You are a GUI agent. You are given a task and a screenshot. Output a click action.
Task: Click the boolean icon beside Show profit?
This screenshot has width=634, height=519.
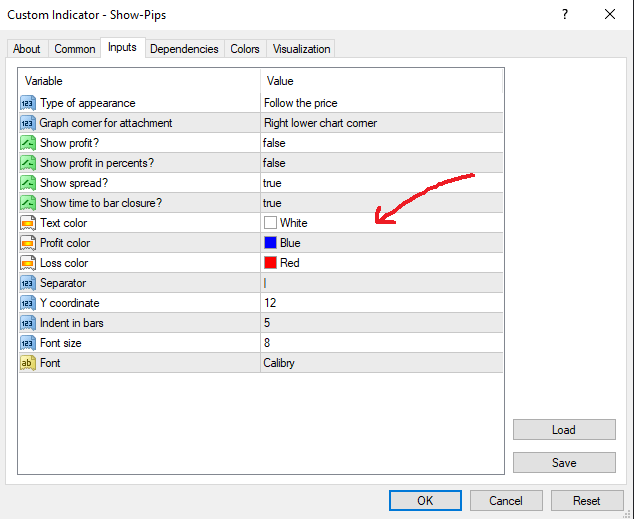pyautogui.click(x=28, y=143)
